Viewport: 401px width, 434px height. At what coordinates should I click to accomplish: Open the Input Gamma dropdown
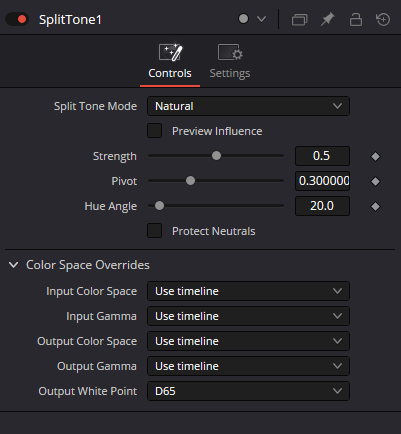tap(248, 316)
